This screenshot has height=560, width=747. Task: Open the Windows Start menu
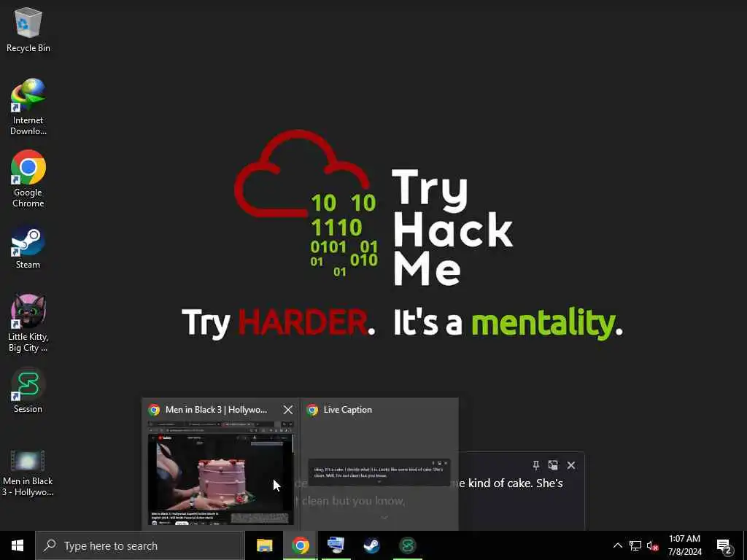(x=18, y=545)
